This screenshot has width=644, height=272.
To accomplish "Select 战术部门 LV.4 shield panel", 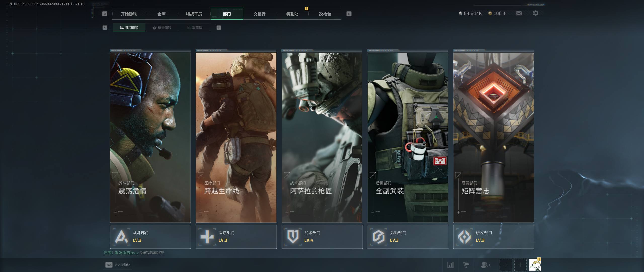I will pyautogui.click(x=322, y=237).
